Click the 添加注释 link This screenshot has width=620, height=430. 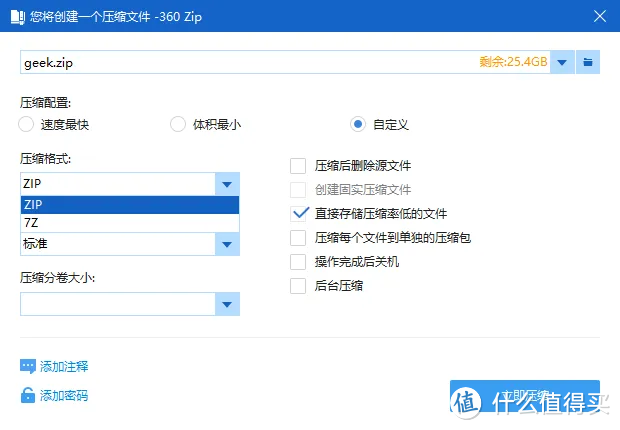64,367
